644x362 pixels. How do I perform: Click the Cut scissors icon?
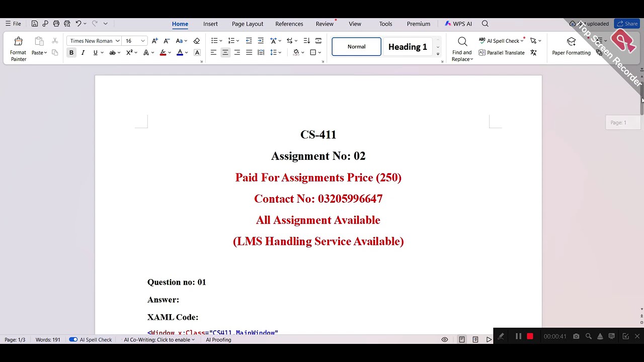tap(55, 41)
